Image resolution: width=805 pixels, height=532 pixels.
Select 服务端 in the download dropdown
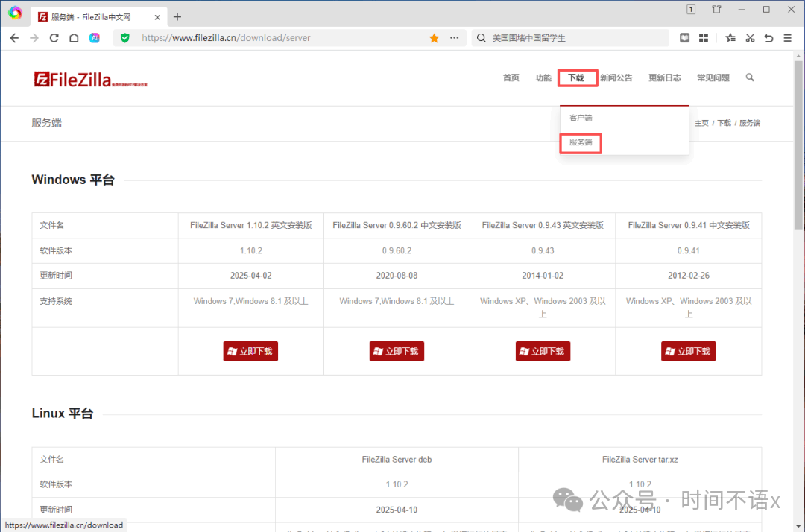581,142
